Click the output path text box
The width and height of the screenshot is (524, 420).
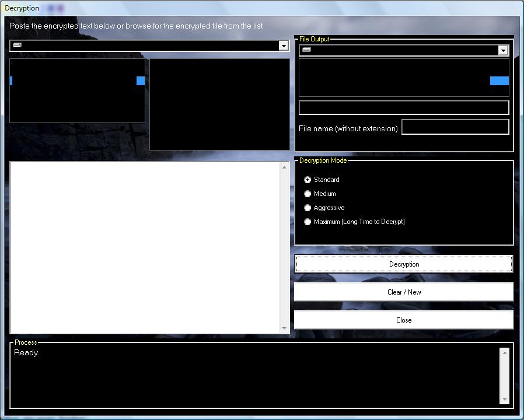click(x=404, y=107)
